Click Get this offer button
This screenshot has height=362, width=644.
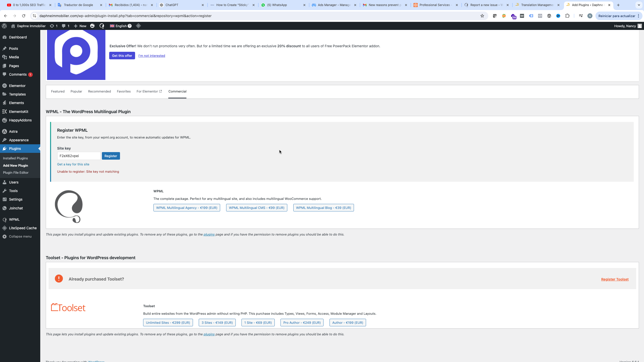coord(122,56)
